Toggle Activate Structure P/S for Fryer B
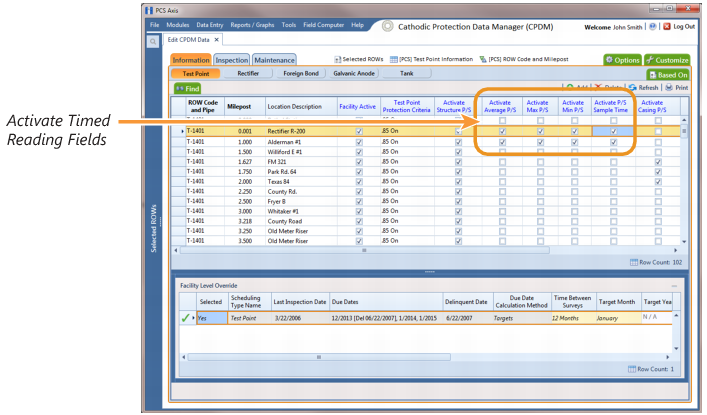707x415 pixels. [x=458, y=201]
